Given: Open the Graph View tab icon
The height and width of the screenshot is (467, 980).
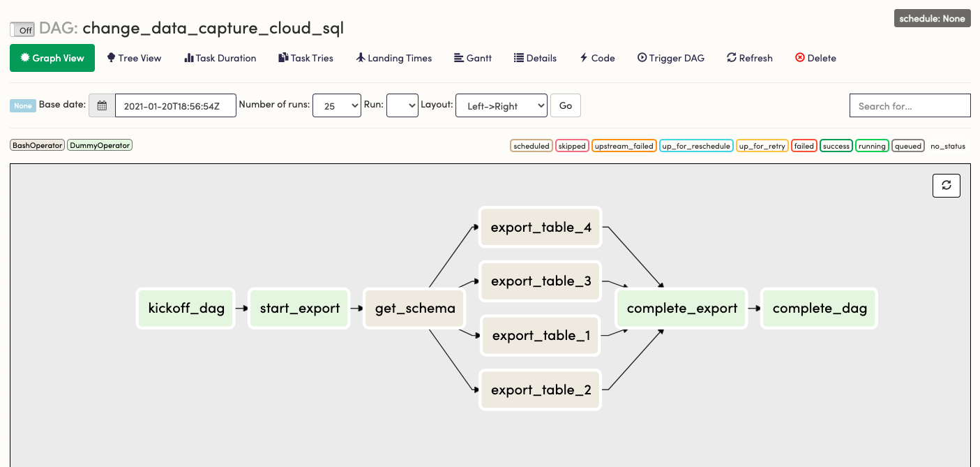Looking at the screenshot, I should (x=24, y=58).
